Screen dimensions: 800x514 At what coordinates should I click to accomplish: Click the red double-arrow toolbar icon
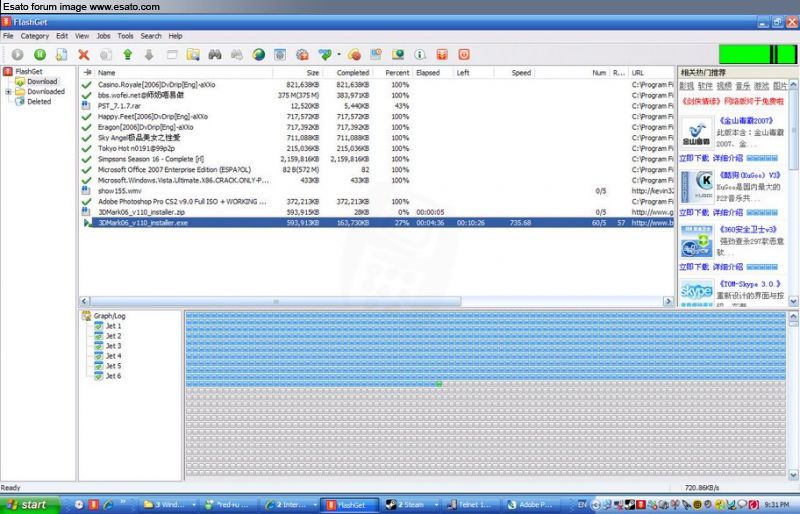point(442,54)
